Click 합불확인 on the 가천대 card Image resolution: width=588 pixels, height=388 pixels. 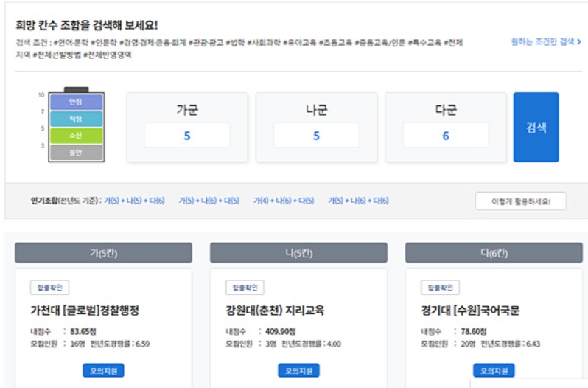(x=49, y=288)
